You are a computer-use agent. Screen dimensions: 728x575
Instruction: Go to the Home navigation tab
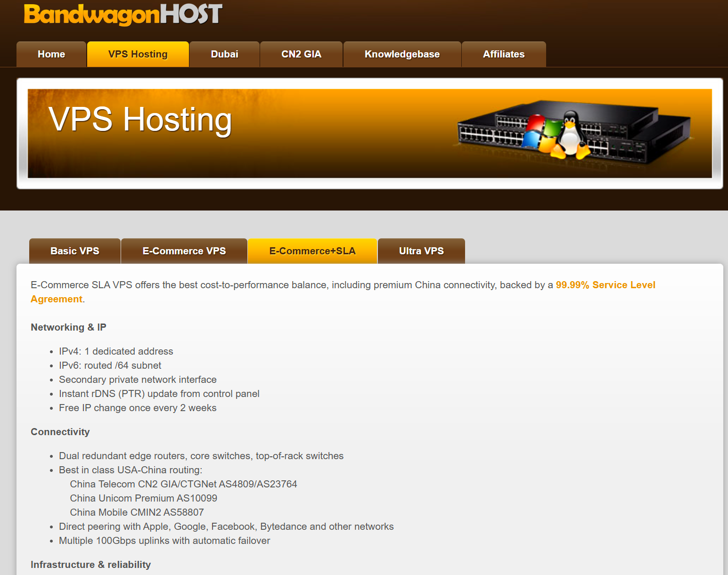point(51,54)
